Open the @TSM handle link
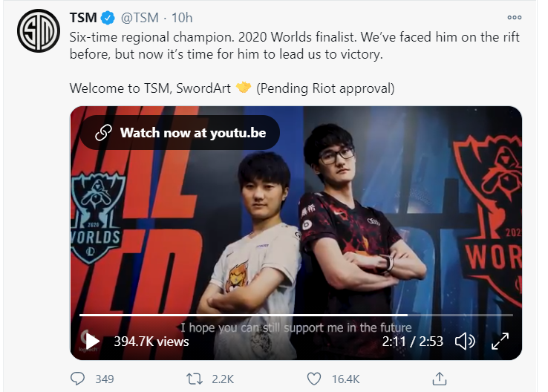Image resolution: width=548 pixels, height=392 pixels. [x=140, y=18]
